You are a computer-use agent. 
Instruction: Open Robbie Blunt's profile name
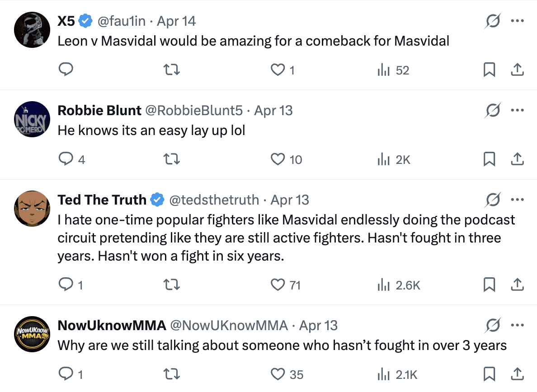coord(99,111)
